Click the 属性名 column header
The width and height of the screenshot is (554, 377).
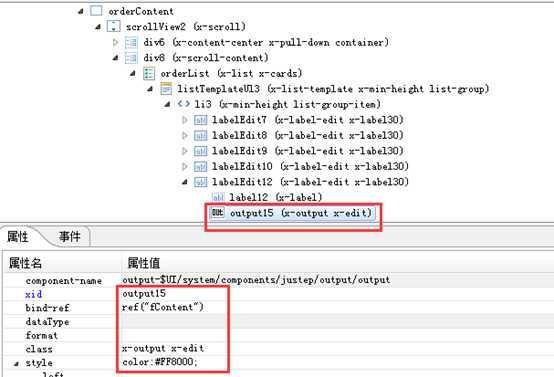[x=25, y=263]
